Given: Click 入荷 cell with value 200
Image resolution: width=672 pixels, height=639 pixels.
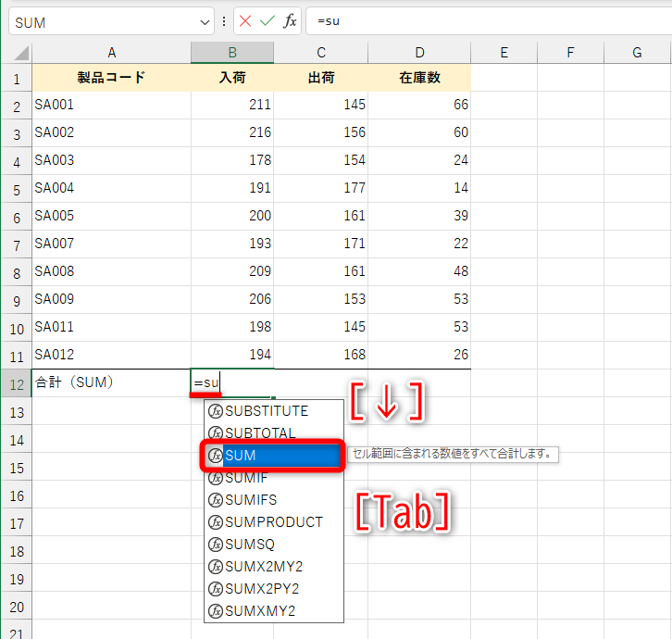Looking at the screenshot, I should pos(232,216).
